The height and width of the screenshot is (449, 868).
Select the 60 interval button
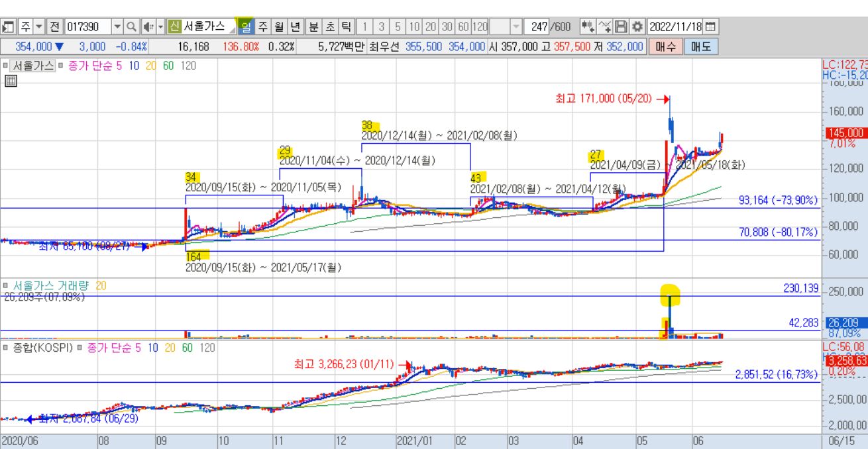click(x=464, y=26)
